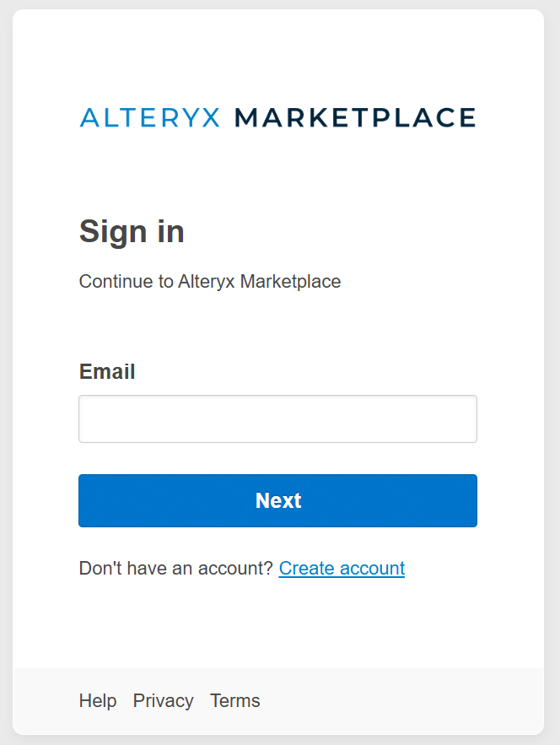Click the blank area between subtitle and Email label

point(278,325)
